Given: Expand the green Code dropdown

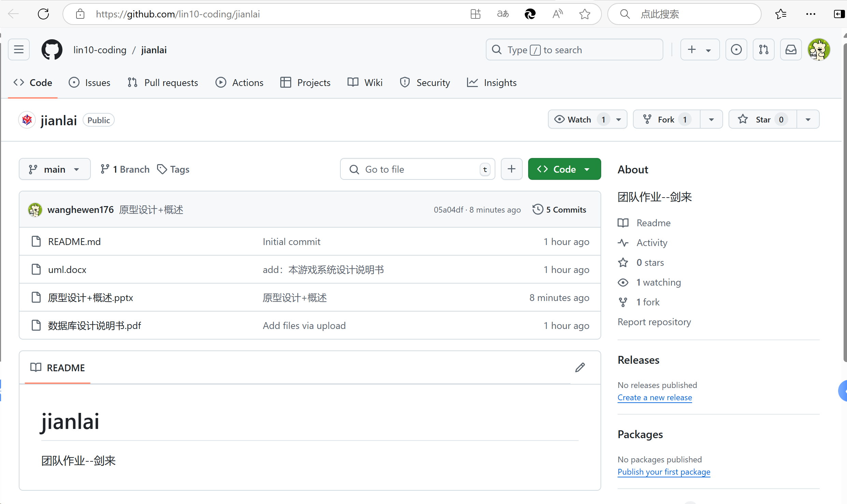Looking at the screenshot, I should (x=564, y=169).
